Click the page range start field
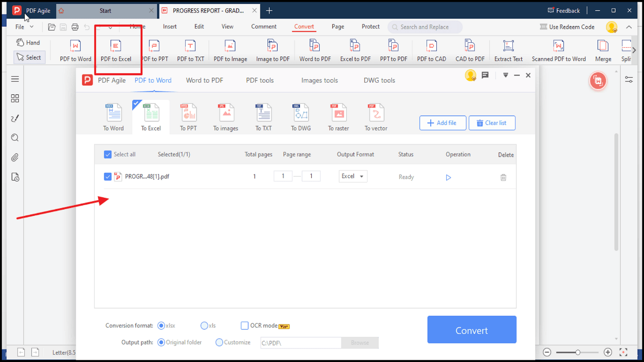Screen dimensions: 644x362 coord(283,176)
